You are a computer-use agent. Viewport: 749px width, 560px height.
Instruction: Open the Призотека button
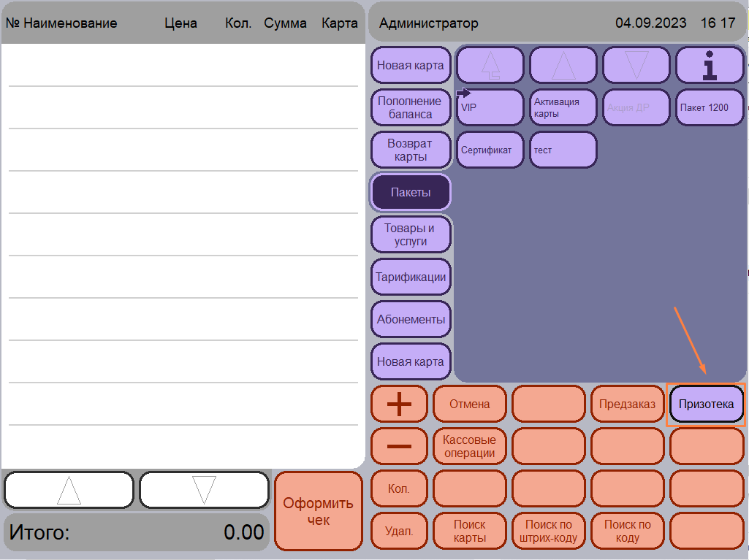pos(707,404)
